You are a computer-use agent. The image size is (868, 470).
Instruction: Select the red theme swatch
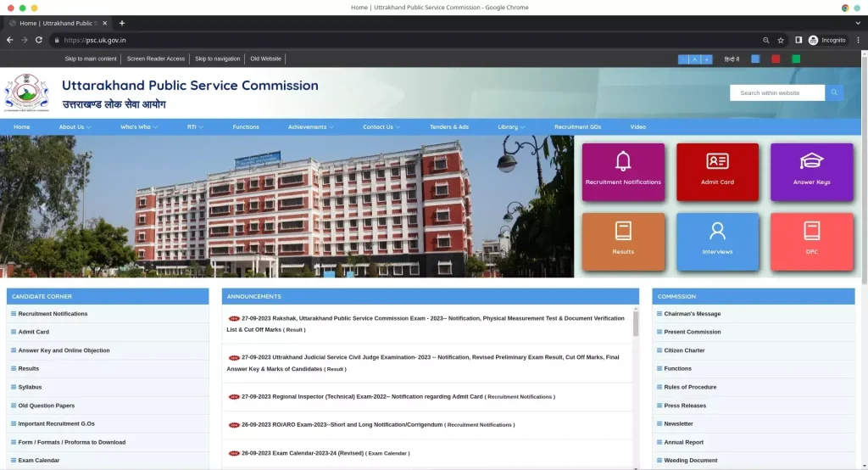776,59
